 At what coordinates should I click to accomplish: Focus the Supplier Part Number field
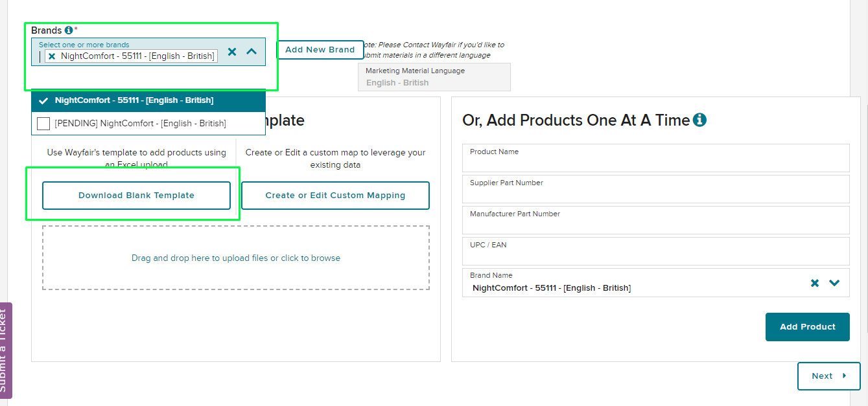click(656, 189)
